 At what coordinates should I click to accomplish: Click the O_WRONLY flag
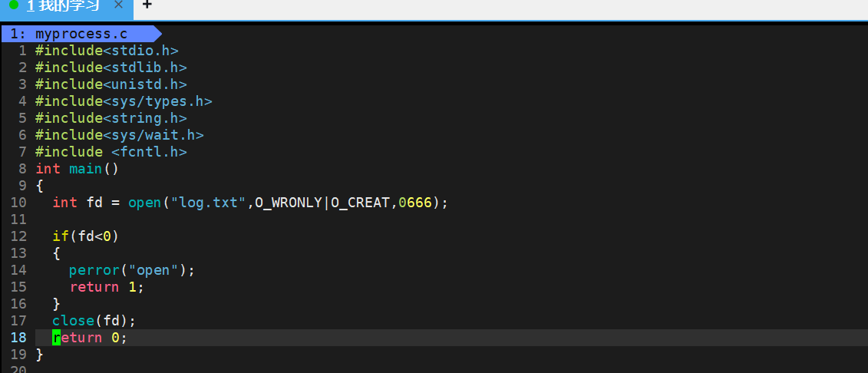pos(289,203)
